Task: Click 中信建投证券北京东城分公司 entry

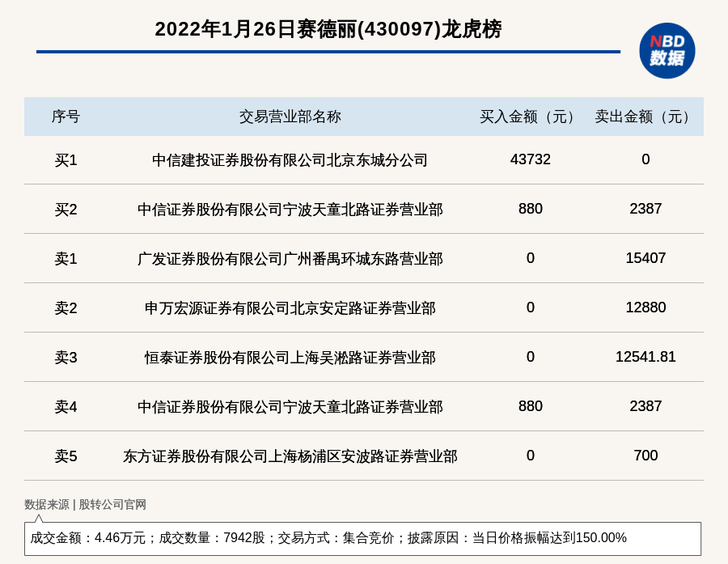Action: pyautogui.click(x=290, y=160)
